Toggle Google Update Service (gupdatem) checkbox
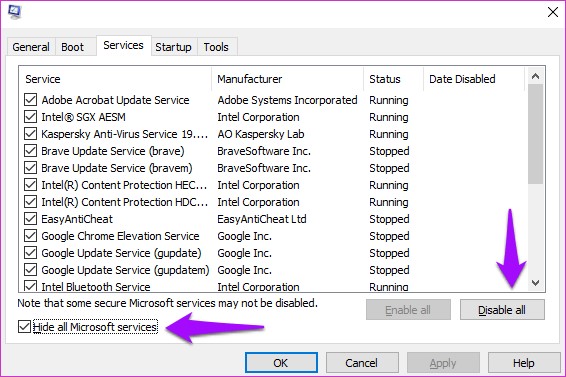The width and height of the screenshot is (566, 377). 30,269
